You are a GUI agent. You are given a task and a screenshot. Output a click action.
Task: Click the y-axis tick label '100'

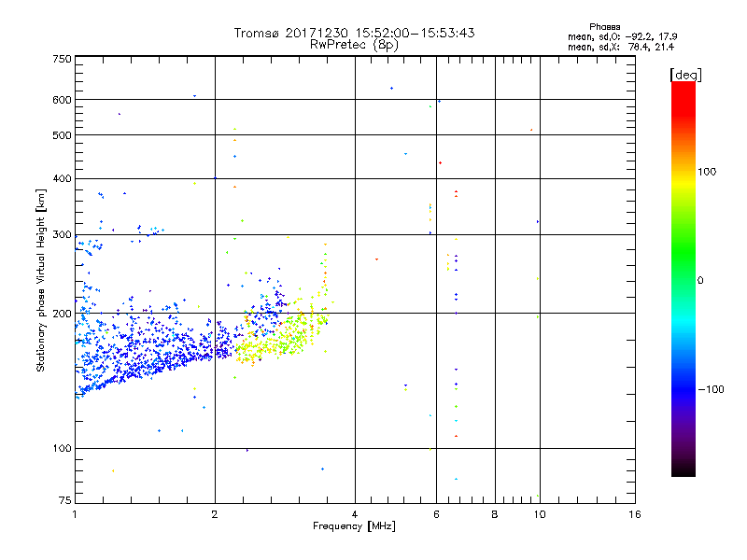coord(63,448)
